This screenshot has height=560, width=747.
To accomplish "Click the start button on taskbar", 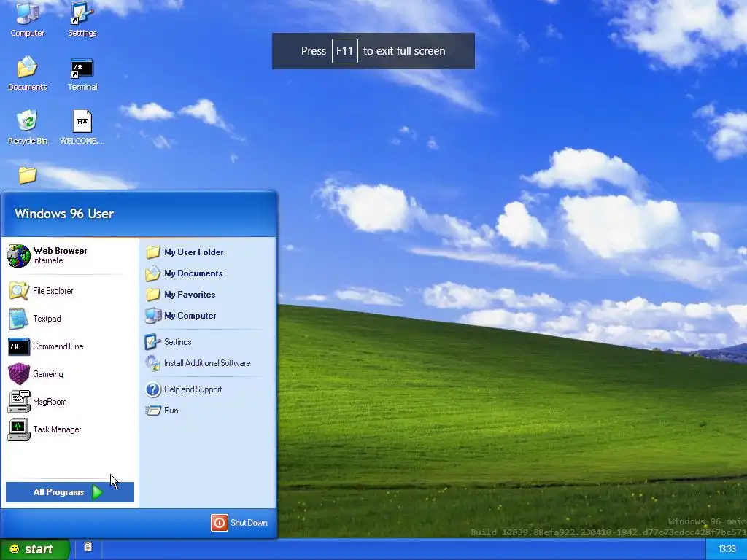I will tap(34, 549).
